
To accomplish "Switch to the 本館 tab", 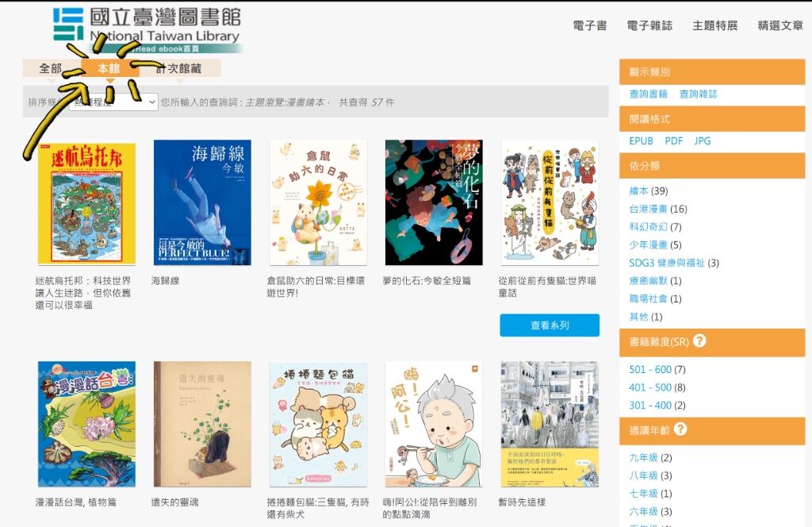I will click(109, 68).
